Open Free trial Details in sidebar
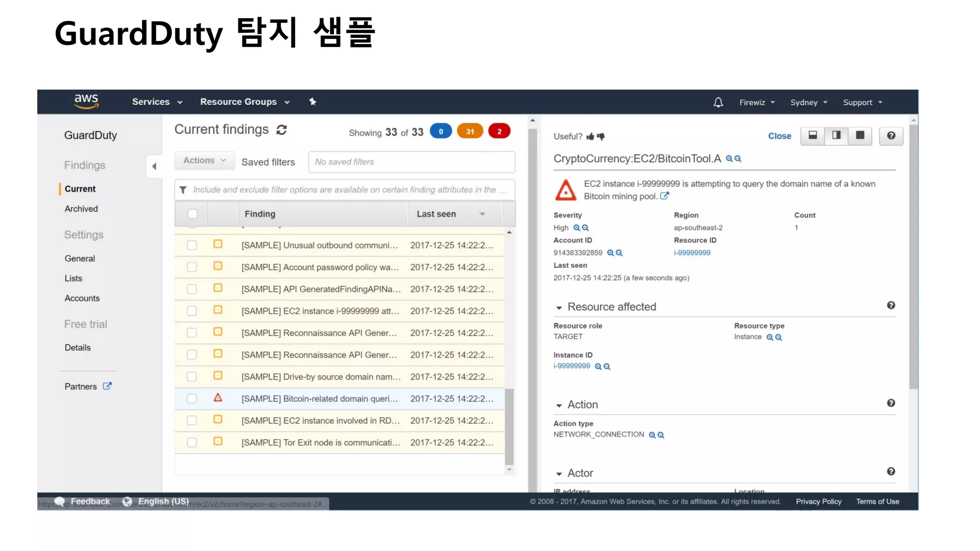Image resolution: width=980 pixels, height=551 pixels. [x=78, y=348]
